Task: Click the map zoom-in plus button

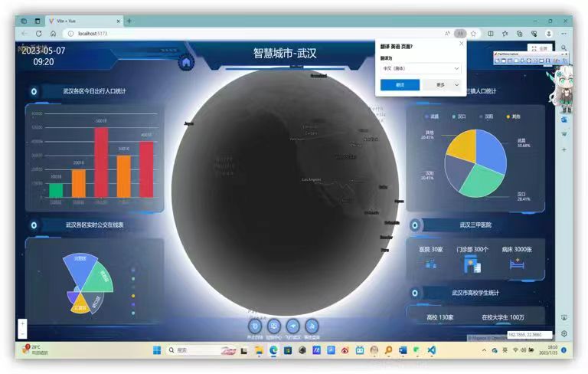Action: pos(22,324)
